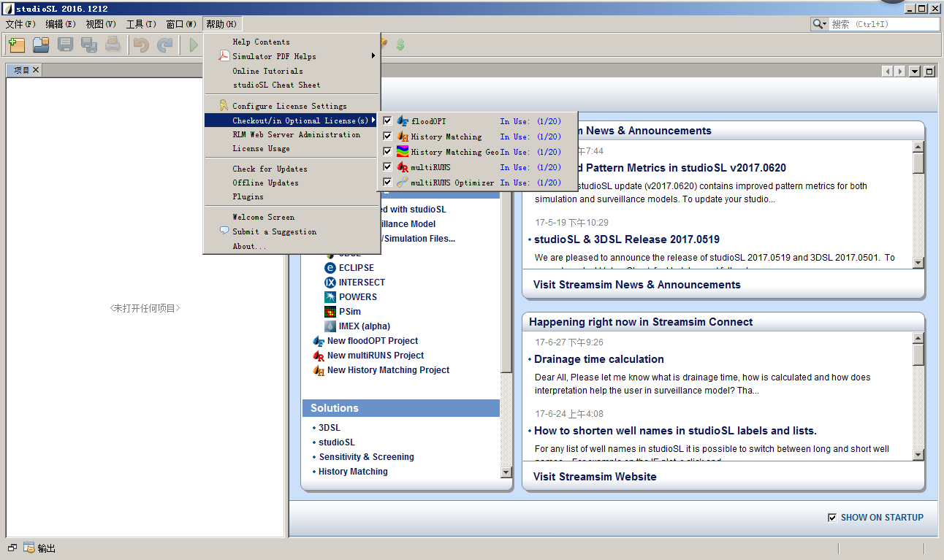The height and width of the screenshot is (560, 944).
Task: Open the 编辑(E) menu
Action: coord(61,24)
